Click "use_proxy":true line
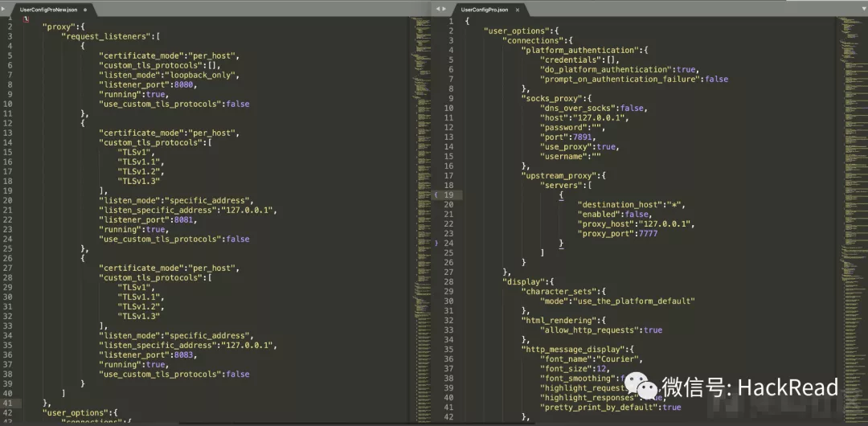 [x=579, y=147]
